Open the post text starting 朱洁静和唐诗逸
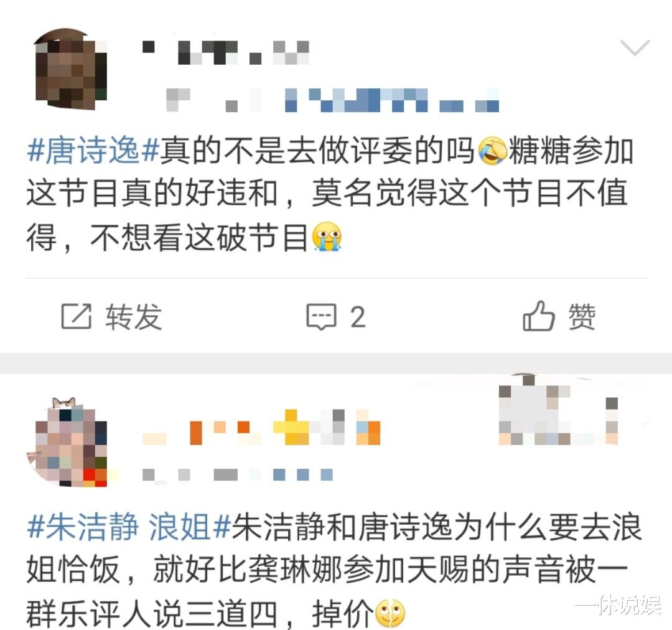 point(334,570)
